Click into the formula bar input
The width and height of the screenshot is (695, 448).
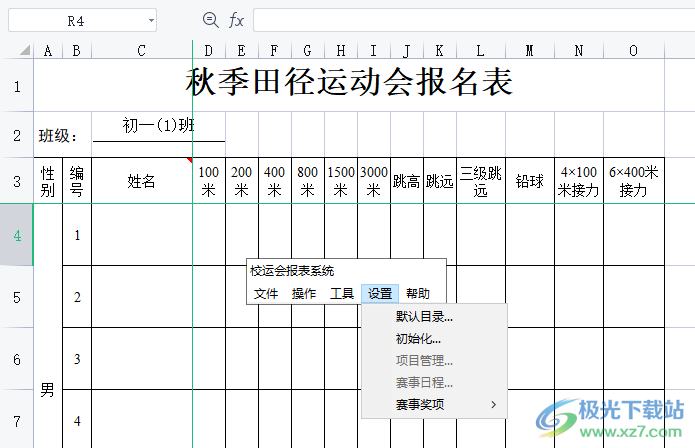474,20
